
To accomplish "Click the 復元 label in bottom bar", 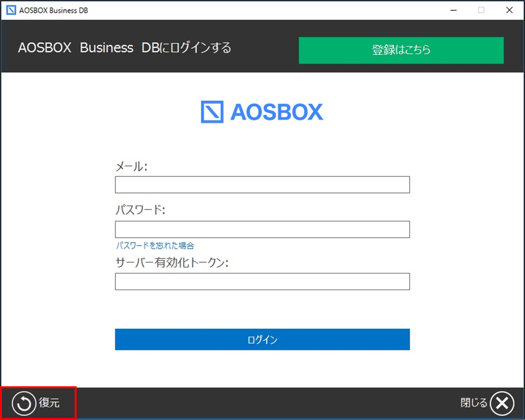I will (49, 403).
